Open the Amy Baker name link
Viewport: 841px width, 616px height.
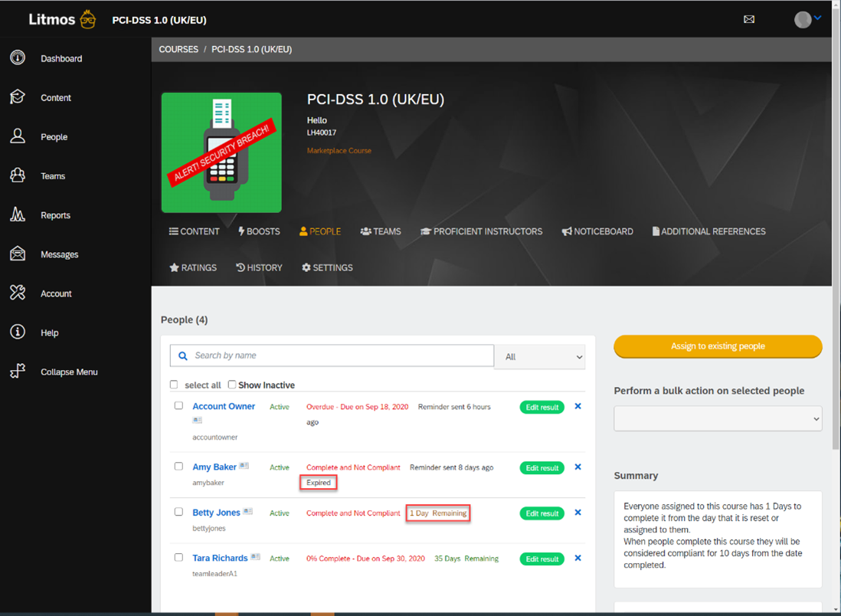click(214, 467)
